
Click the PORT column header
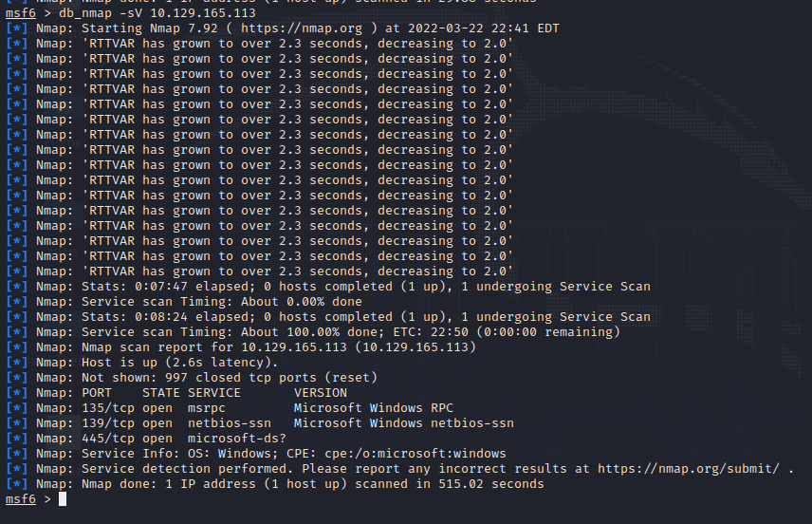coord(97,393)
